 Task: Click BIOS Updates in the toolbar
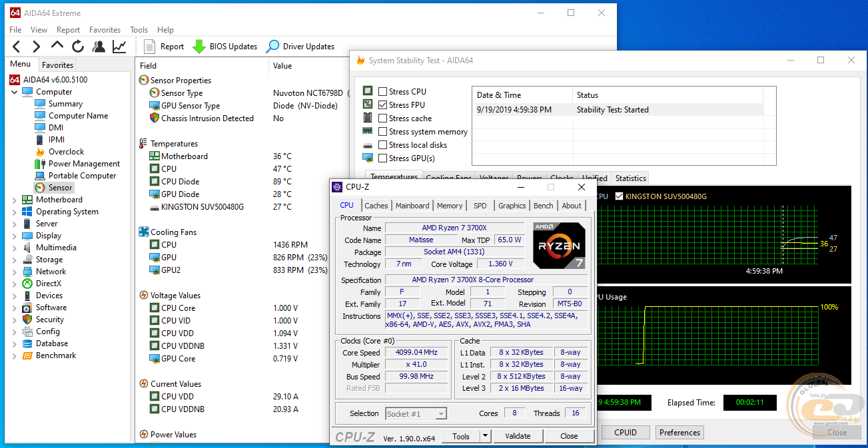225,47
